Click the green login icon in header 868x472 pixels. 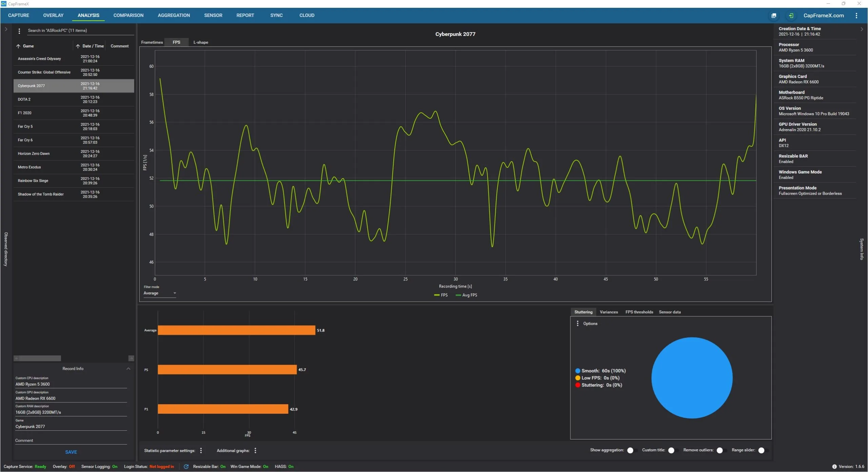[x=791, y=16]
